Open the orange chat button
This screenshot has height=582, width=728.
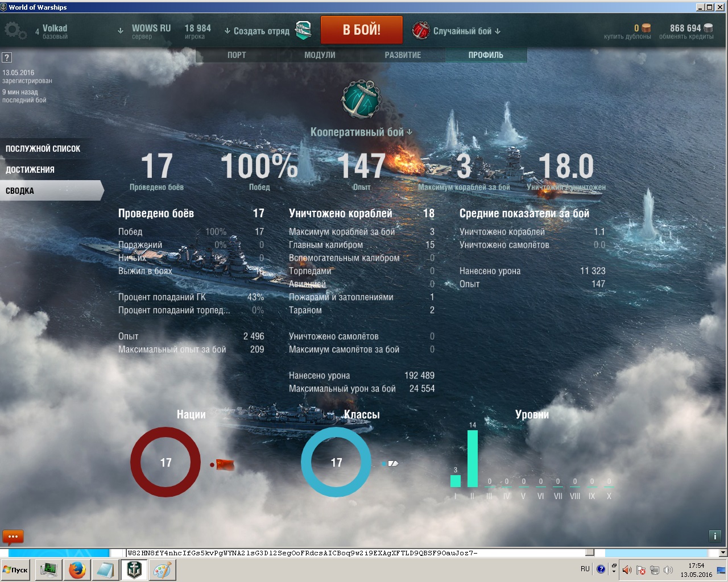coord(13,537)
